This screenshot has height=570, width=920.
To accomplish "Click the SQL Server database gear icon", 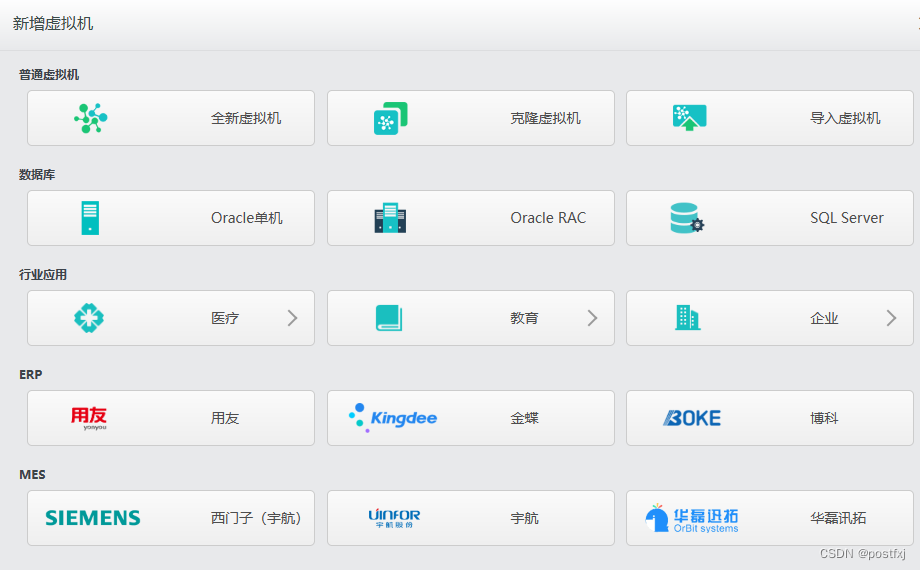I will pos(687,218).
